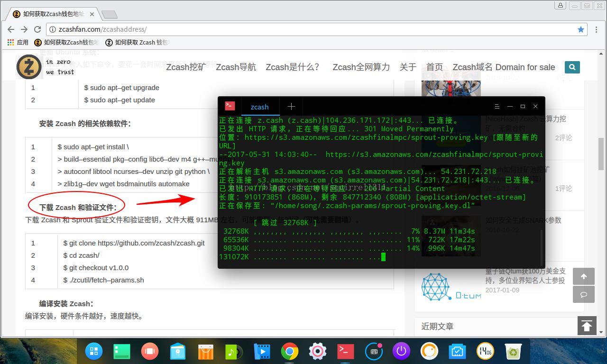Open the Zcash导航 menu item
This screenshot has height=364, width=607.
click(236, 67)
